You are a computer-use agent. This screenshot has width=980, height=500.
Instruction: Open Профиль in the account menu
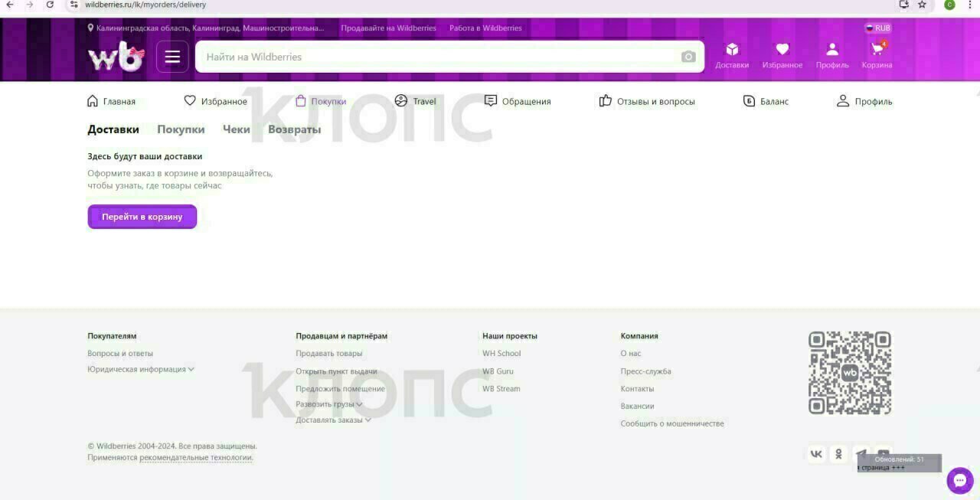(864, 101)
